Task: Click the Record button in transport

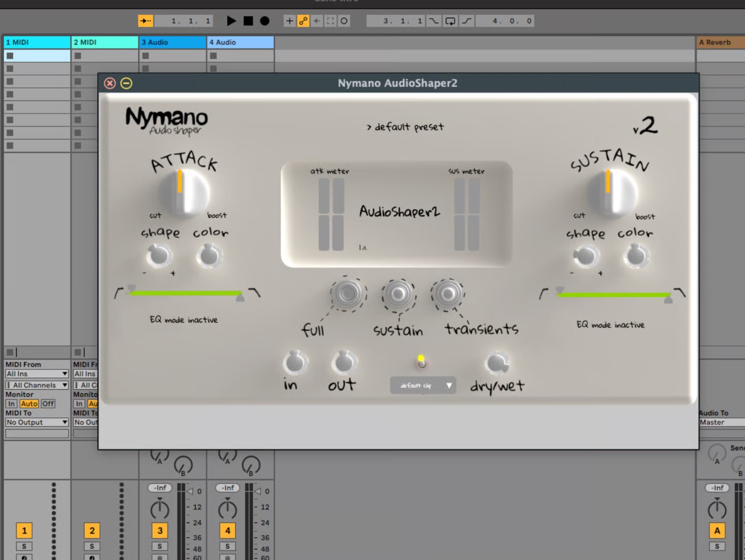Action: [x=265, y=21]
